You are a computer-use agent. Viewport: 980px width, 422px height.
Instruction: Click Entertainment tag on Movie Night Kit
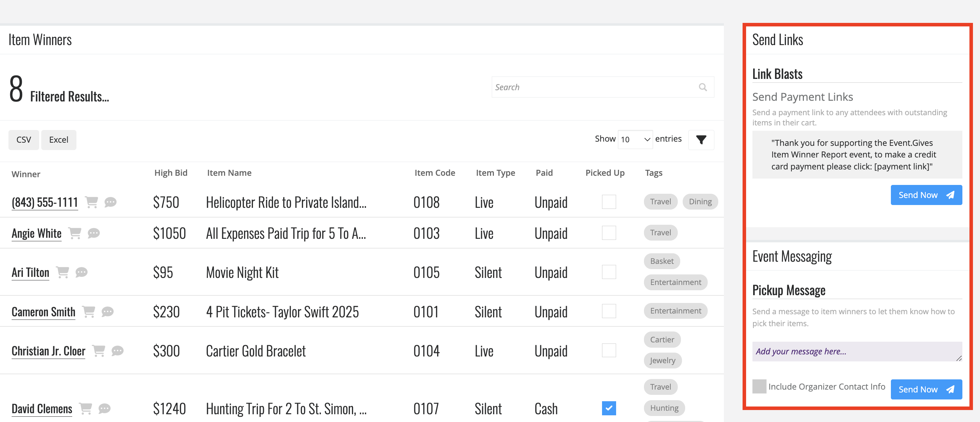click(x=676, y=283)
